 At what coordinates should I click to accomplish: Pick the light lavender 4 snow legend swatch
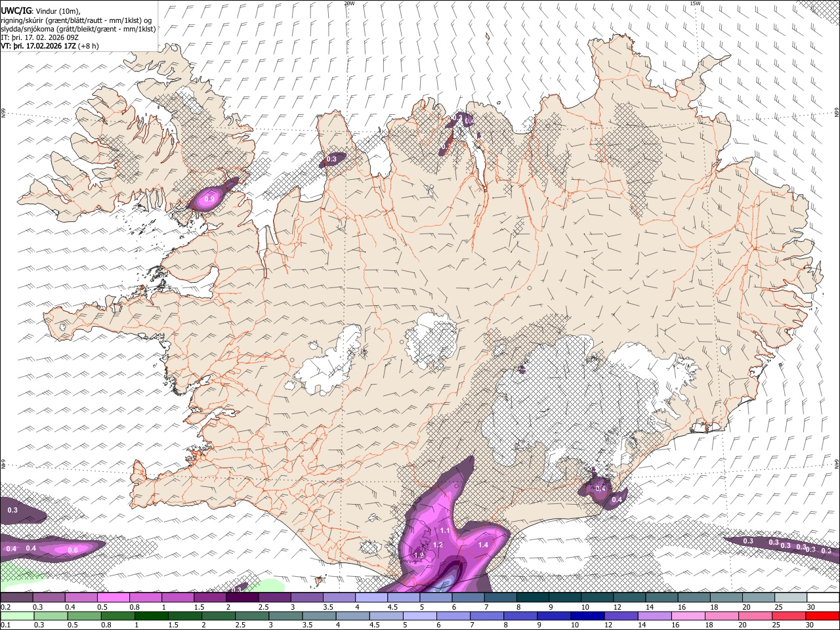[371, 598]
